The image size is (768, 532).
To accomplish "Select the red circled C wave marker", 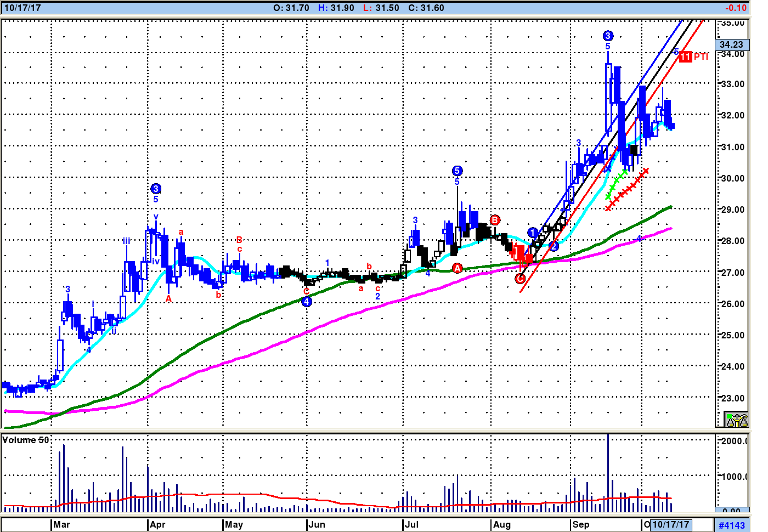I will point(520,279).
